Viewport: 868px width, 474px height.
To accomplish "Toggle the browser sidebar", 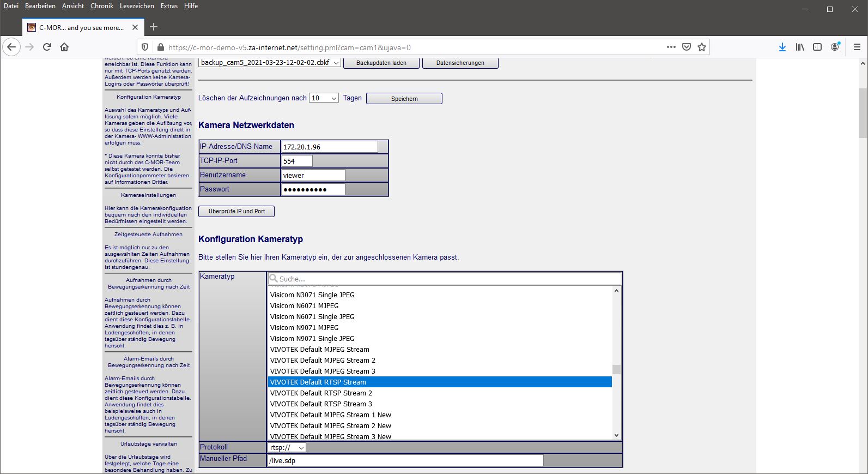I will pyautogui.click(x=817, y=47).
